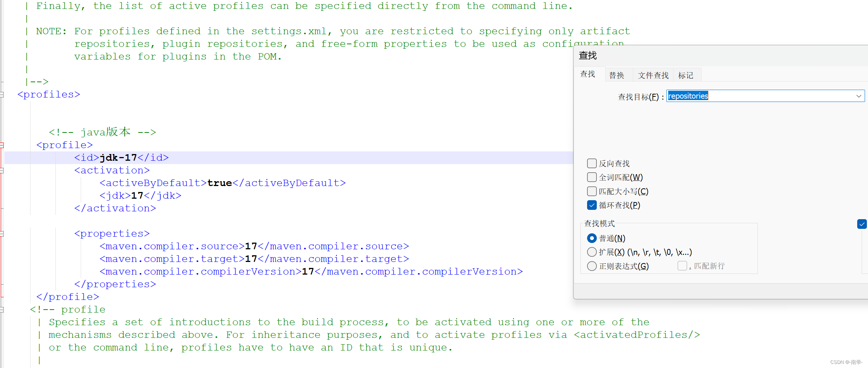Viewport: 868px width, 368px height.
Task: Uncheck the 循环查找 option
Action: (x=592, y=205)
